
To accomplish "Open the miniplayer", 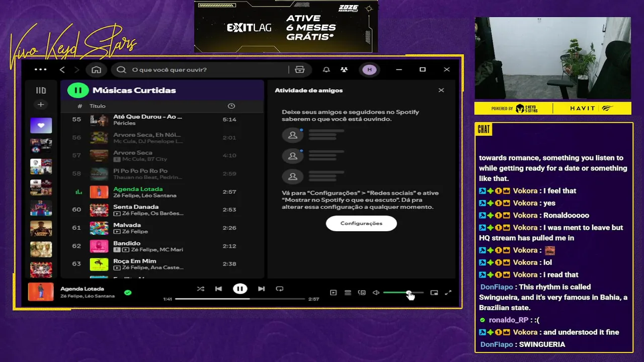I will coord(434,293).
